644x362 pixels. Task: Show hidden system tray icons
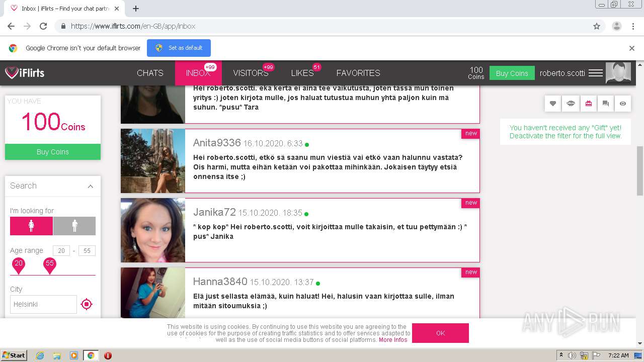561,355
